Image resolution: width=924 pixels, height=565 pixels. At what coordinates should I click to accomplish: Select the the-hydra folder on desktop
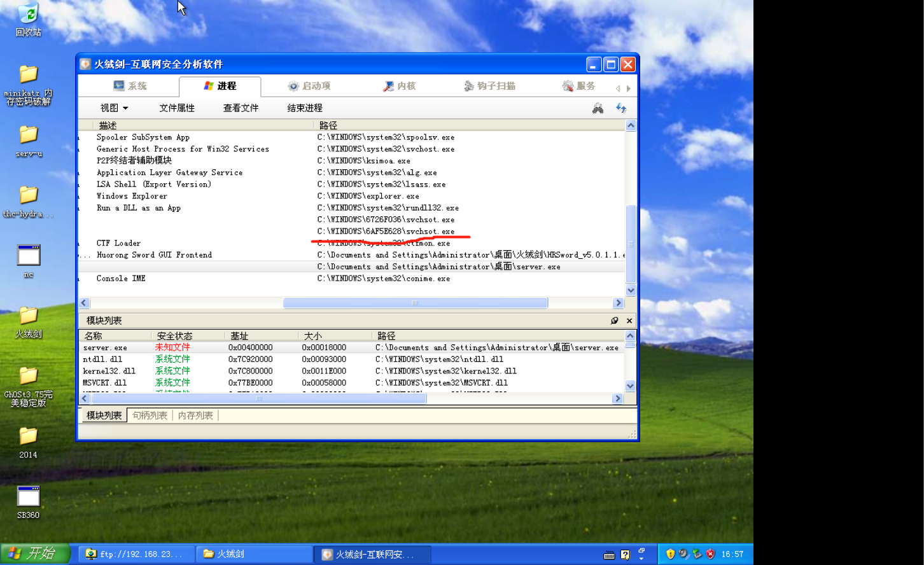coord(28,202)
